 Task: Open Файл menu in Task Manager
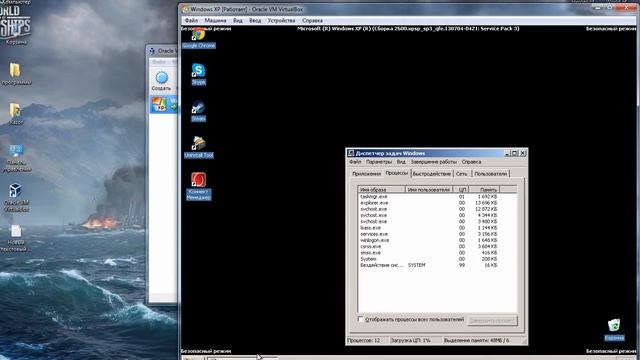[x=355, y=162]
